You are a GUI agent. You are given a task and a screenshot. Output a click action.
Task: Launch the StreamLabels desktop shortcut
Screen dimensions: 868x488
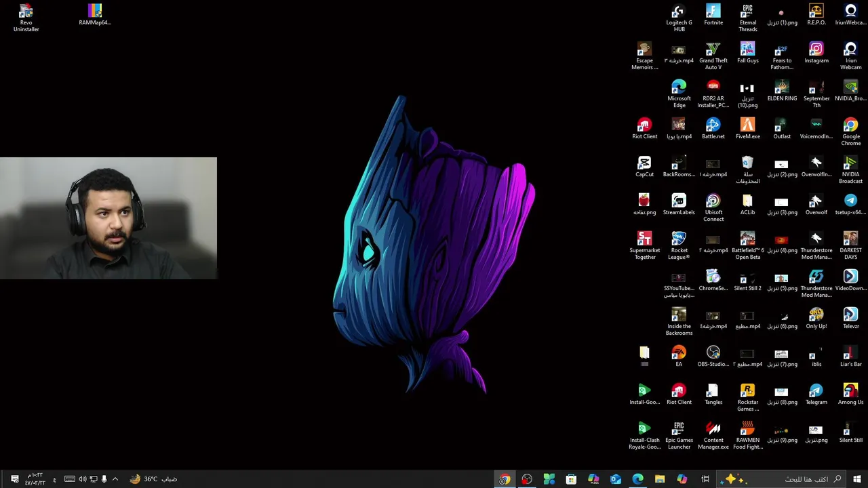(x=679, y=205)
